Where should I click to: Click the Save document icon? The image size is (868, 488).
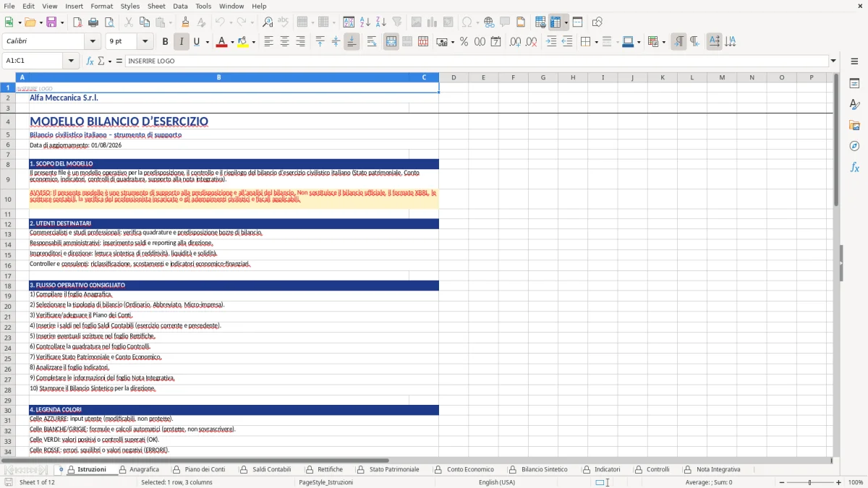51,22
